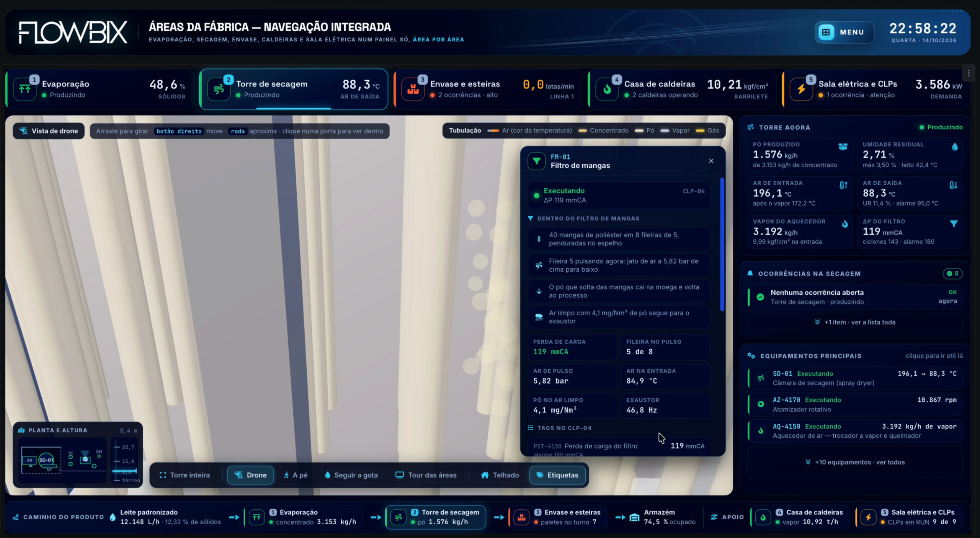Screen dimensions: 980x538
Task: Click the Evaporação area icon
Action: point(25,89)
